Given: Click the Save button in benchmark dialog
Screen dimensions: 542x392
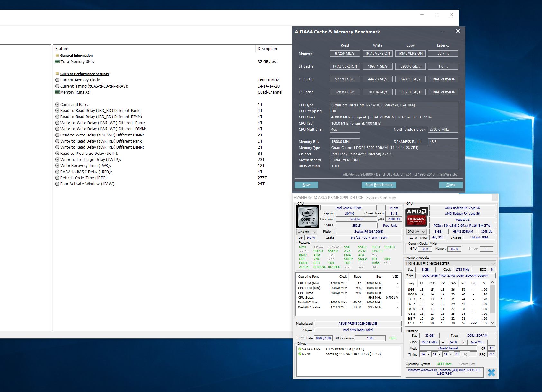Looking at the screenshot, I should coord(306,185).
